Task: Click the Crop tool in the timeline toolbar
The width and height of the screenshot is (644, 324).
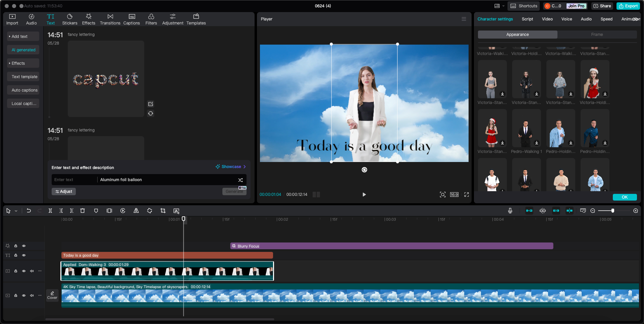Action: 163,211
